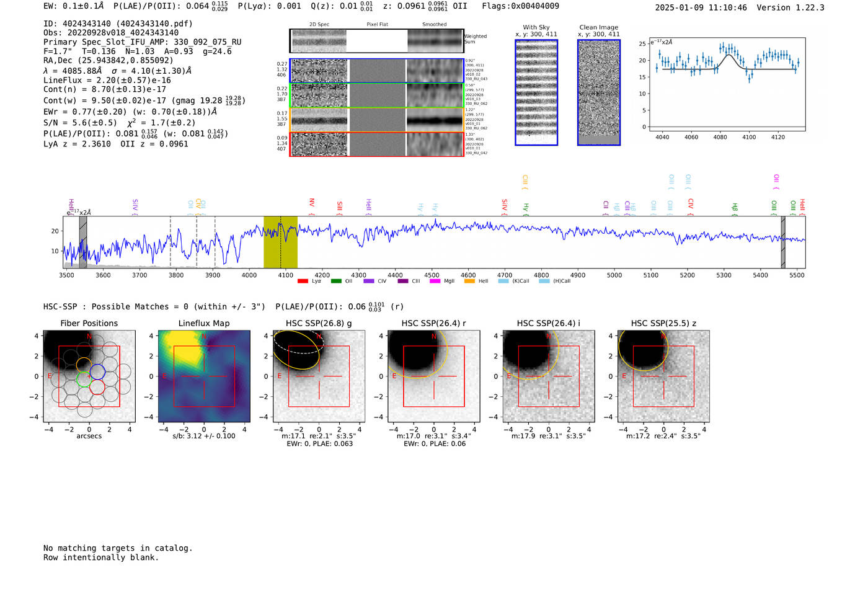
Task: Click the 'Pixel Flat' column header
Action: [377, 25]
